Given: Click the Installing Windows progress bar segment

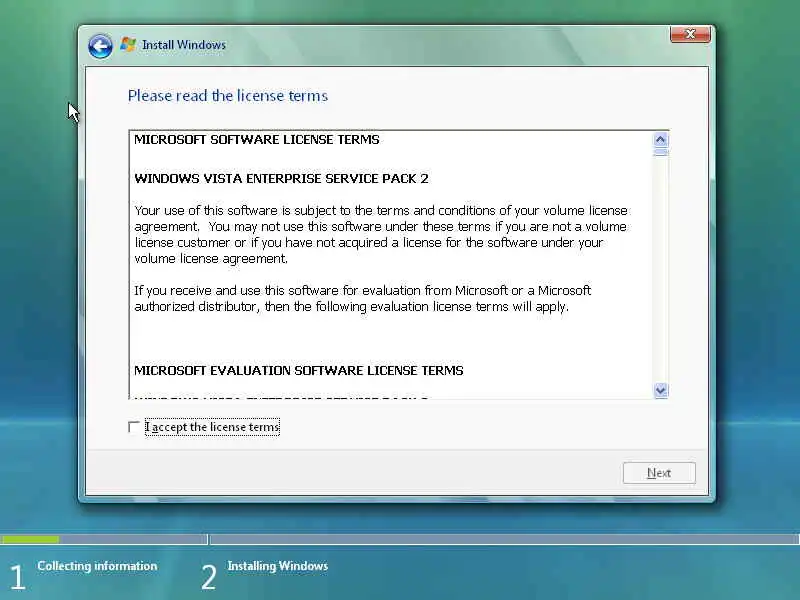Looking at the screenshot, I should point(505,539).
